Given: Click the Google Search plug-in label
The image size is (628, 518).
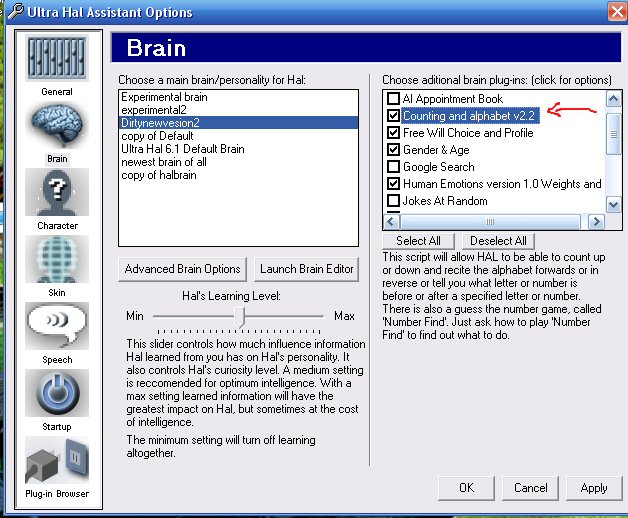Looking at the screenshot, I should [439, 167].
